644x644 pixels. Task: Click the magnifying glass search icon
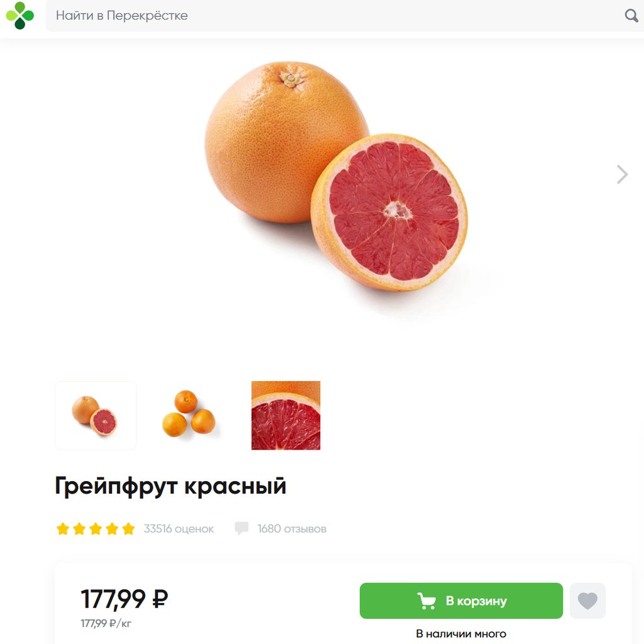coord(631,16)
